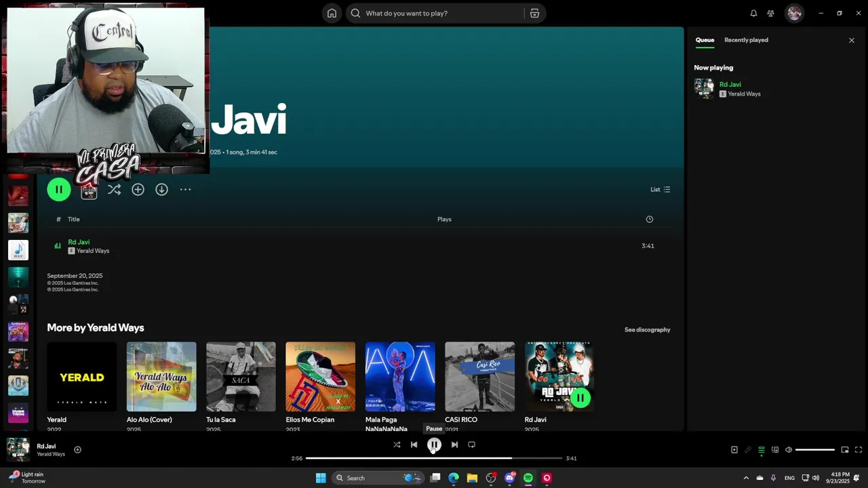868x488 pixels.
Task: Open the ENG language switcher
Action: 789,478
